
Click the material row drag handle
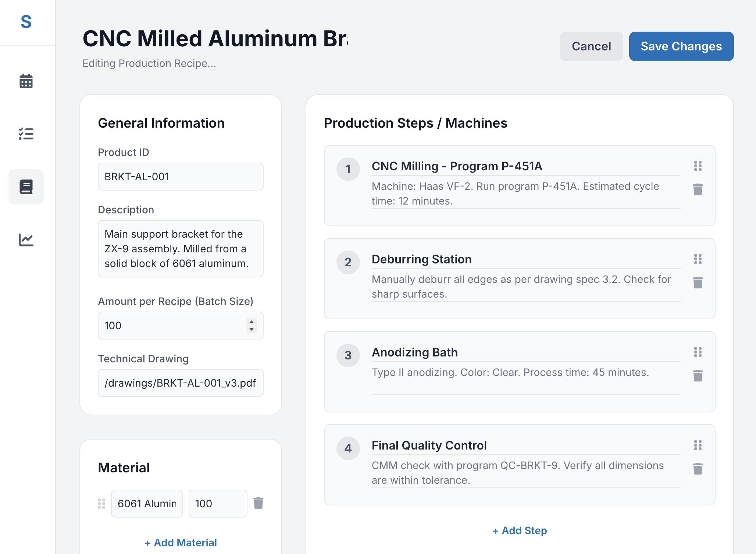pyautogui.click(x=101, y=503)
